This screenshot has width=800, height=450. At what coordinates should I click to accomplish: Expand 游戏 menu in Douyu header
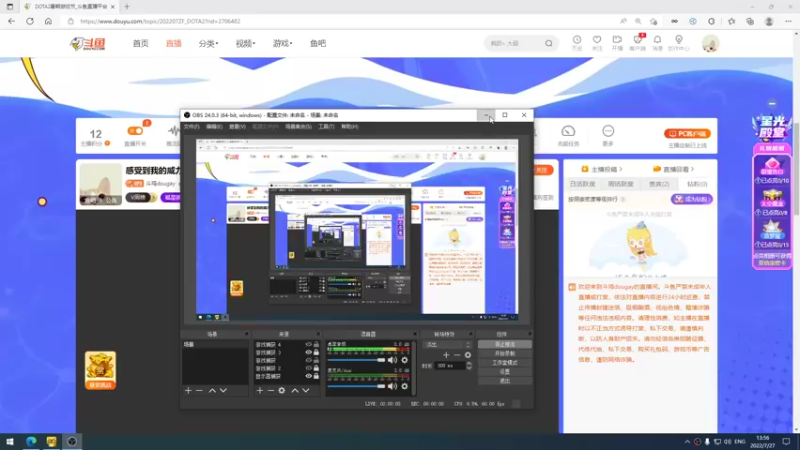(x=283, y=43)
